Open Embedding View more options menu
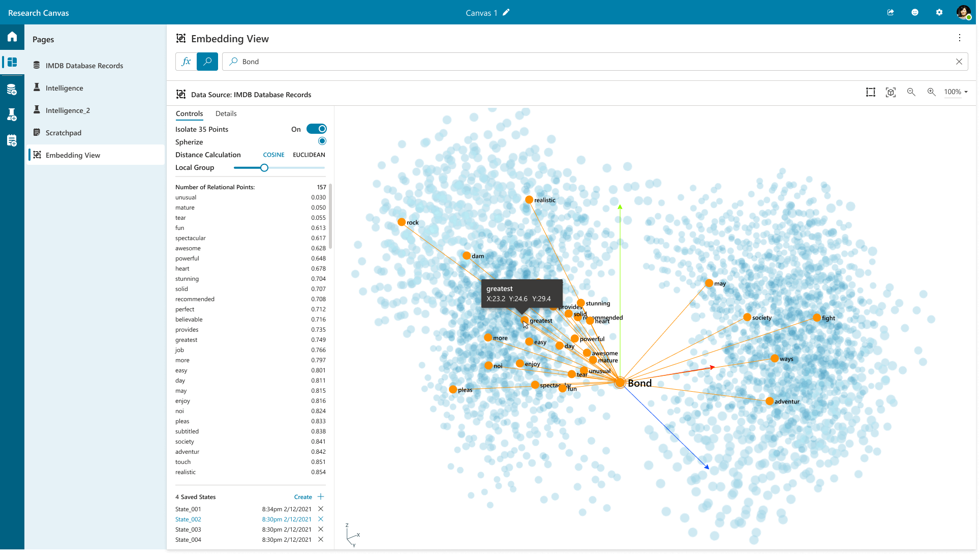The width and height of the screenshot is (980, 555). click(959, 38)
